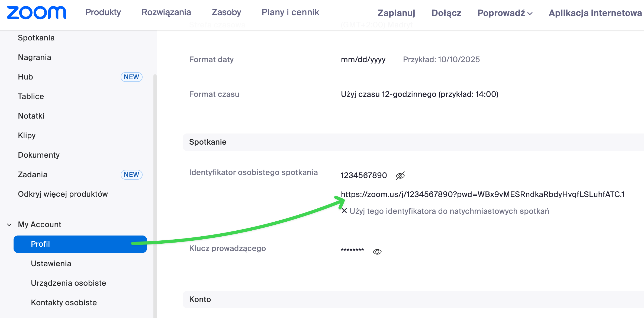This screenshot has width=644, height=318.
Task: Open the Rozwiązania menu
Action: (166, 12)
